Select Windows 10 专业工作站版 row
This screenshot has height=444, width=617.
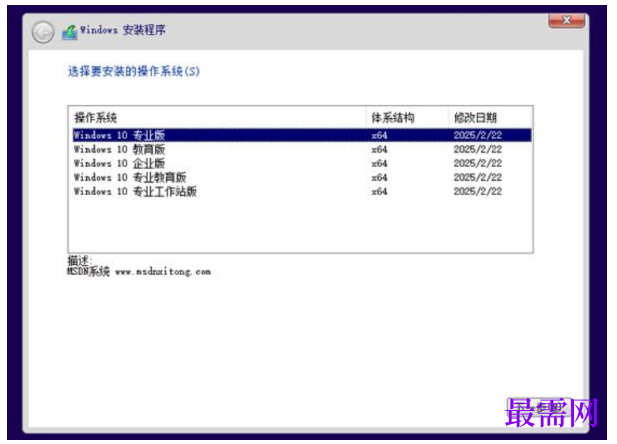(302, 192)
